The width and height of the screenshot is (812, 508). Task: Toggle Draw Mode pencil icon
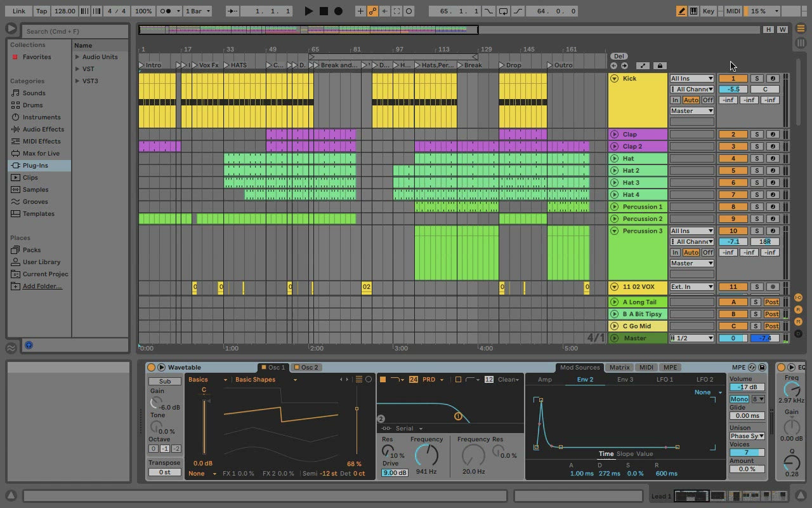(681, 11)
